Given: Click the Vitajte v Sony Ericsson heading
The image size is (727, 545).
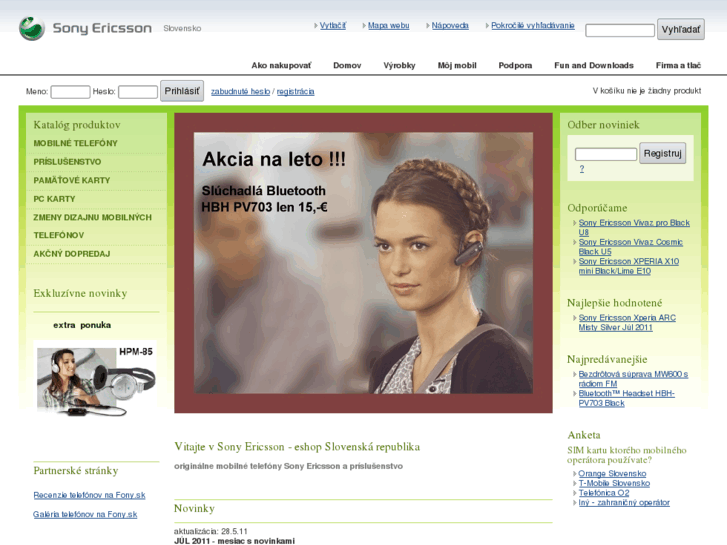Looking at the screenshot, I should tap(297, 447).
